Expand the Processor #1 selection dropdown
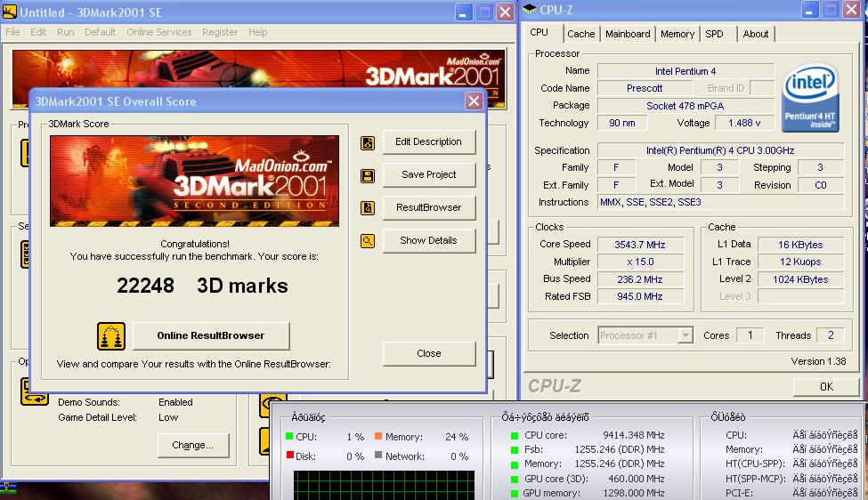Screen dimensions: 868x500 click(x=685, y=335)
